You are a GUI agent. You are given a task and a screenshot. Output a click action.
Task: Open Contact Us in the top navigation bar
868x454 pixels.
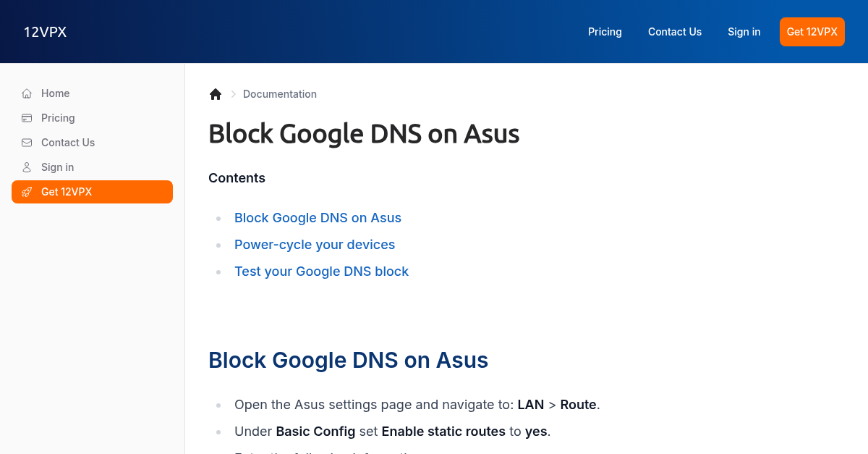click(675, 32)
